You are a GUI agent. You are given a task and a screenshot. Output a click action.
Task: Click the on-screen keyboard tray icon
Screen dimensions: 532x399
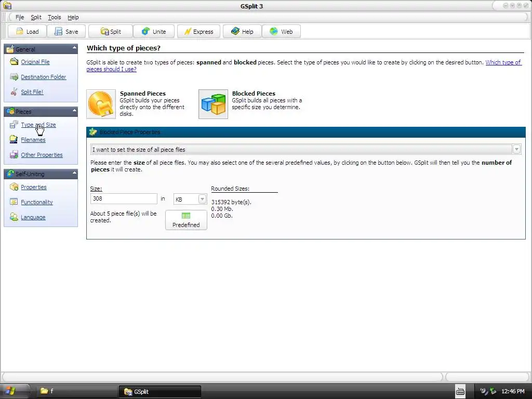click(x=460, y=391)
